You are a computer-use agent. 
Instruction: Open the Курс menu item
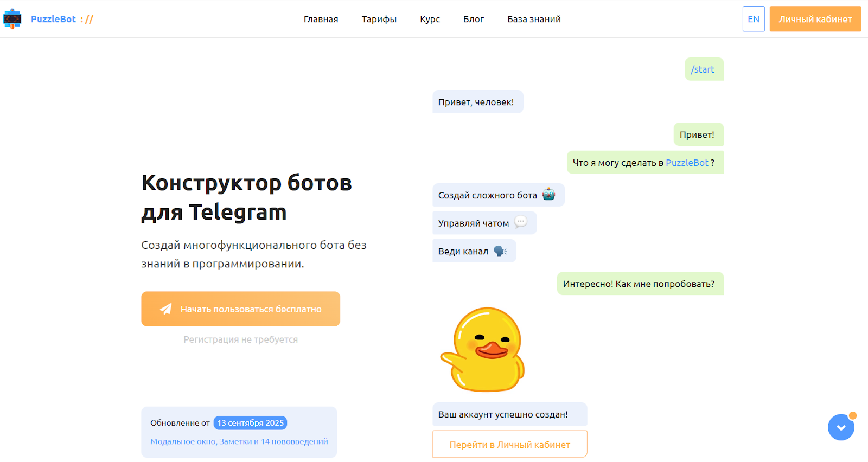(x=430, y=19)
